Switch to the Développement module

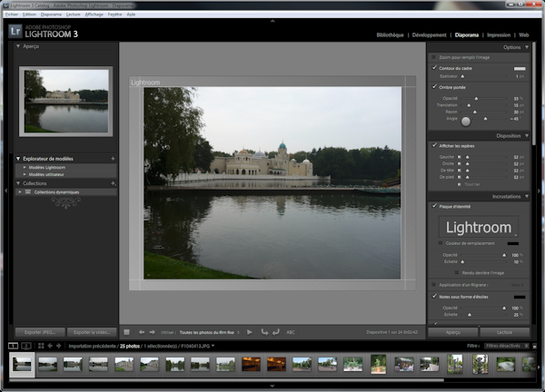430,34
